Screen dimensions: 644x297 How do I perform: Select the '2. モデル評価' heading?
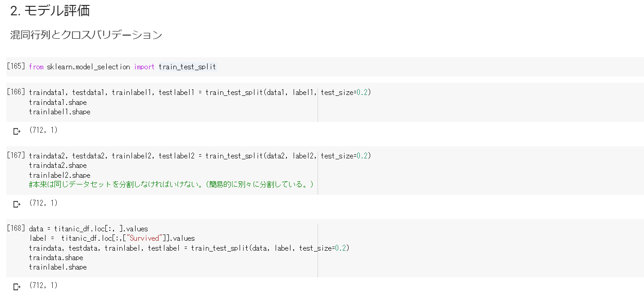pyautogui.click(x=50, y=11)
